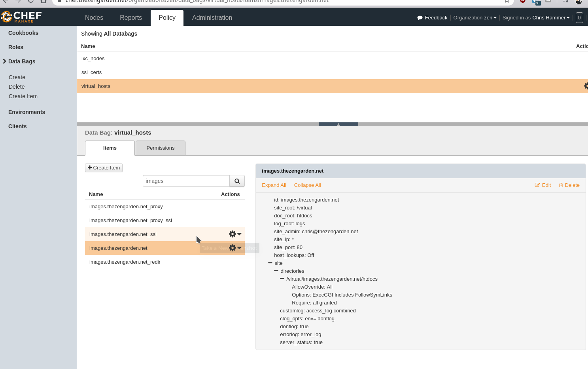The width and height of the screenshot is (588, 369).
Task: Click the sidebar Delete data bag link
Action: click(x=17, y=87)
